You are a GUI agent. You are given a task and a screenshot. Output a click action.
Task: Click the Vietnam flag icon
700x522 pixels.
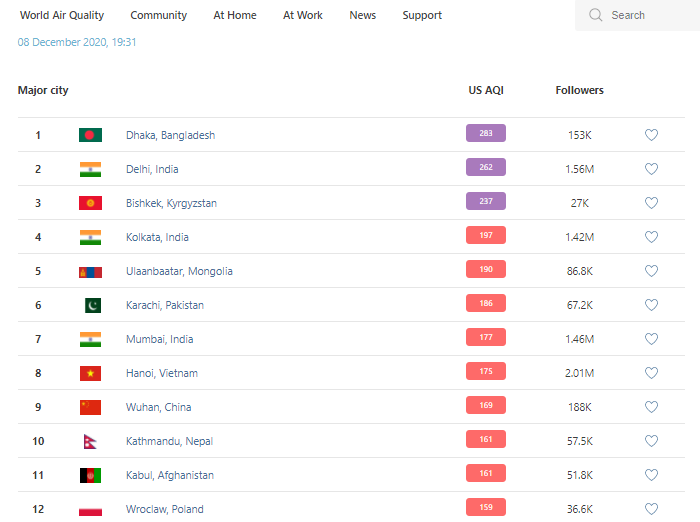pos(90,373)
